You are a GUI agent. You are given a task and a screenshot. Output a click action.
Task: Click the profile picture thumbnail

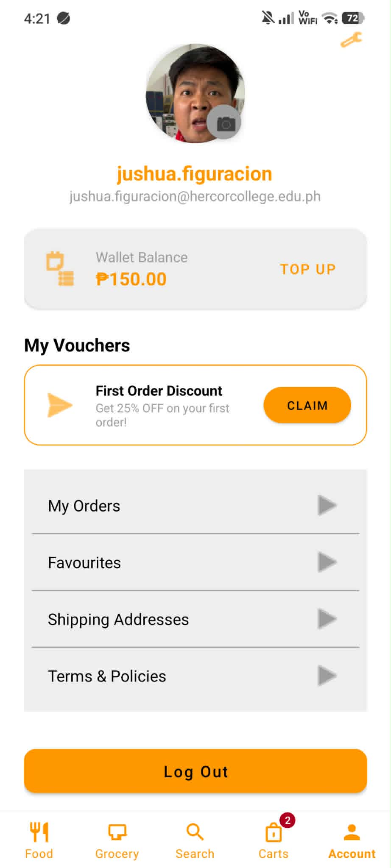coord(195,93)
